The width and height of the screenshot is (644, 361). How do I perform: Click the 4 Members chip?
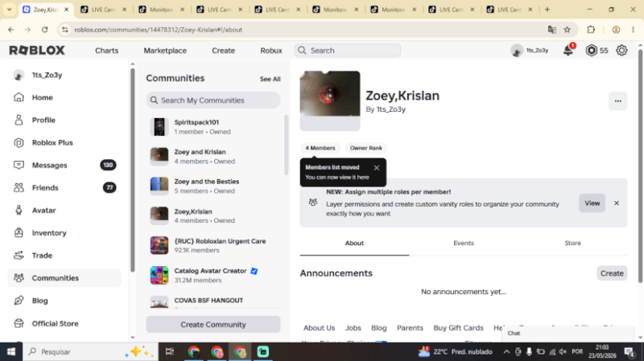point(320,148)
